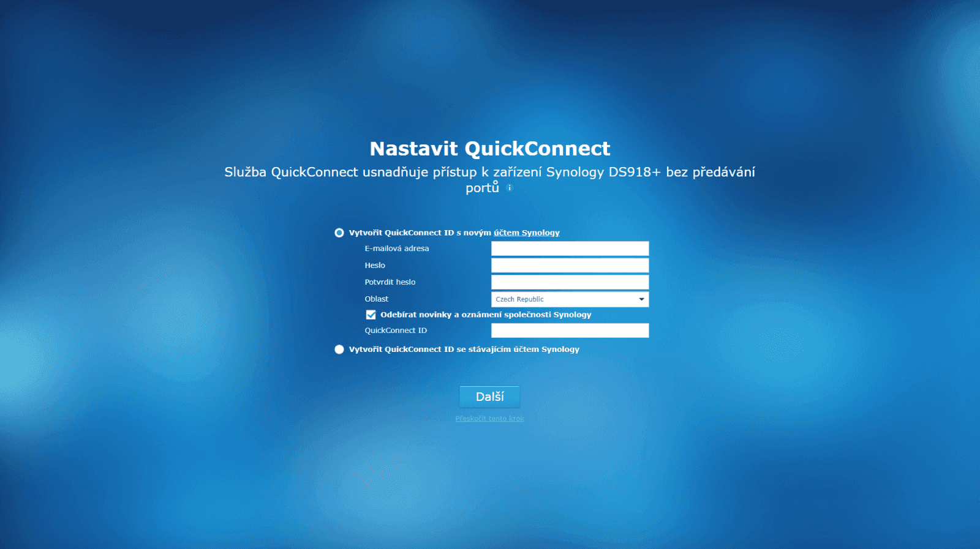Open the Oblast region dropdown
The width and height of the screenshot is (980, 549).
pyautogui.click(x=570, y=299)
